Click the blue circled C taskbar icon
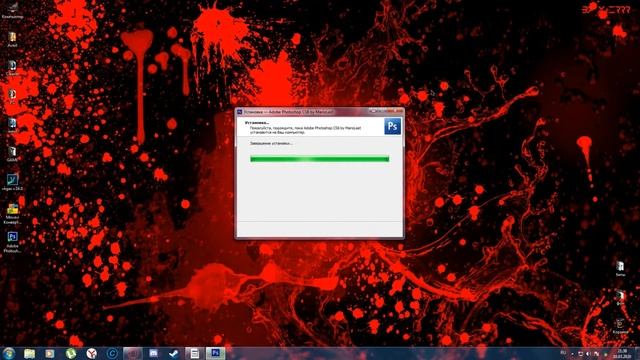Viewport: 640px width, 360px height. tap(112, 353)
